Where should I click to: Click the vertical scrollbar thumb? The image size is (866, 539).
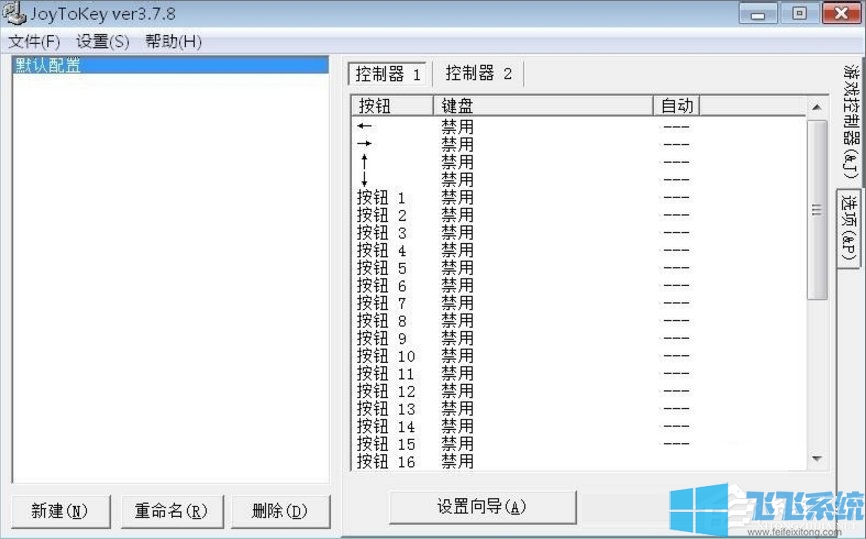(x=817, y=210)
